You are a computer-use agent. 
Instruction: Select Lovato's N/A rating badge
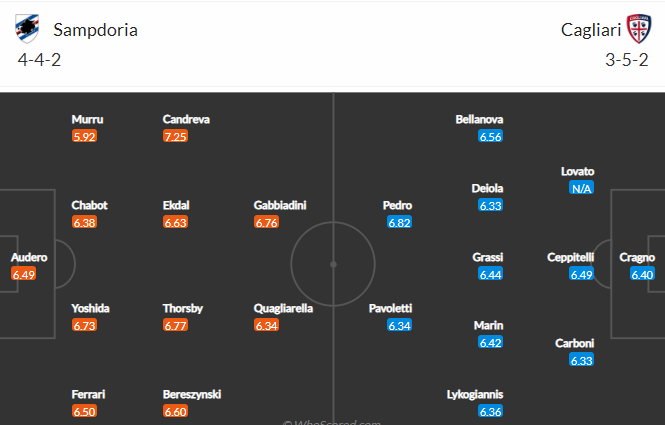[581, 188]
